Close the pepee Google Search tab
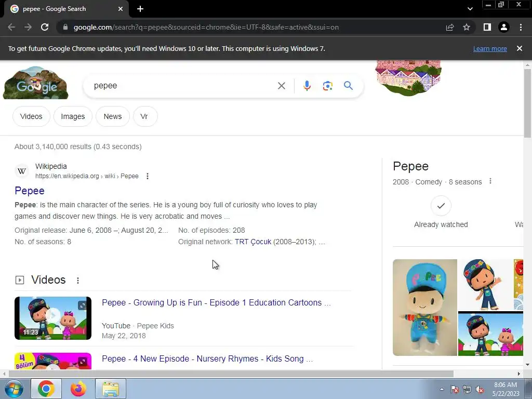 point(121,9)
